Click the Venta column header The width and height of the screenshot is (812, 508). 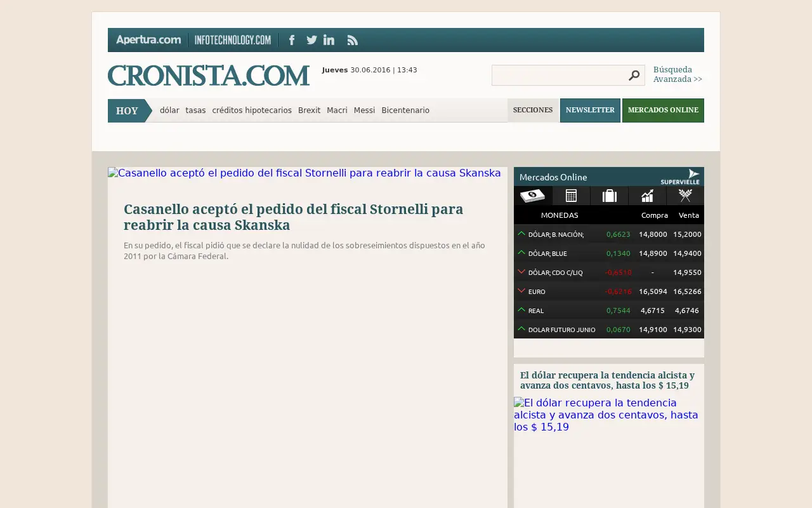click(689, 215)
